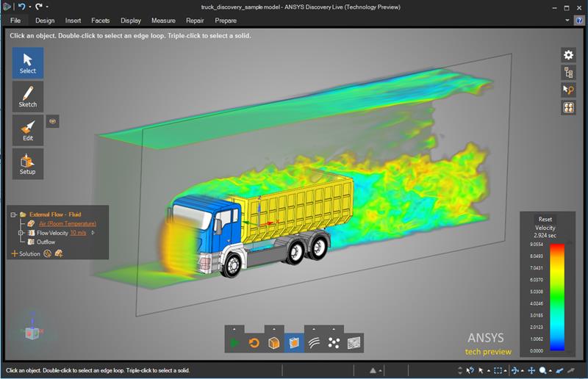Activate the Sketch pencil tool

tap(28, 97)
